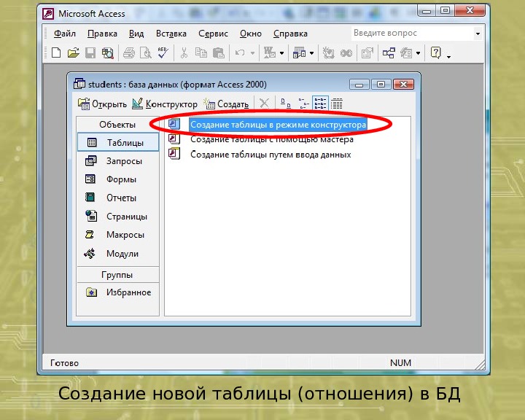Click the Analyze toolbar icon
This screenshot has width=525, height=420.
(x=299, y=53)
